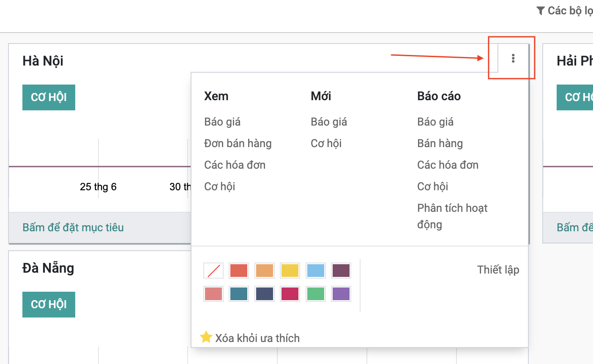Open Thiết lập settings link
Screen dimensions: 593x364
pyautogui.click(x=498, y=270)
